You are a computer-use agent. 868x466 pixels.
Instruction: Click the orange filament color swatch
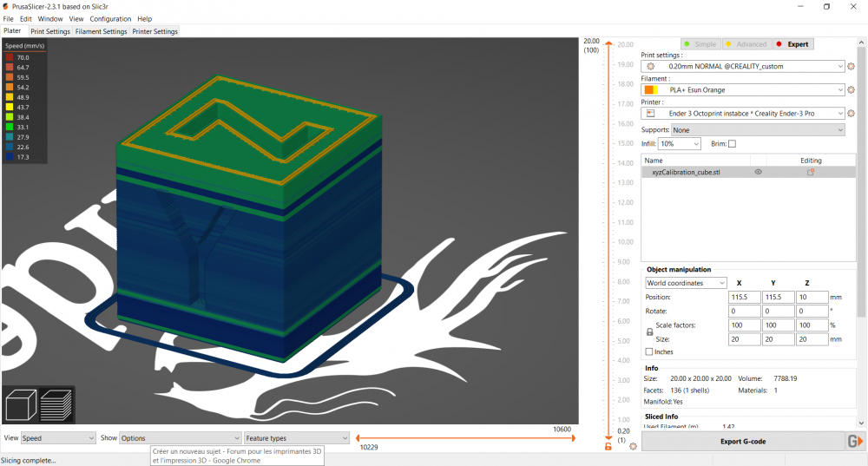tap(651, 89)
